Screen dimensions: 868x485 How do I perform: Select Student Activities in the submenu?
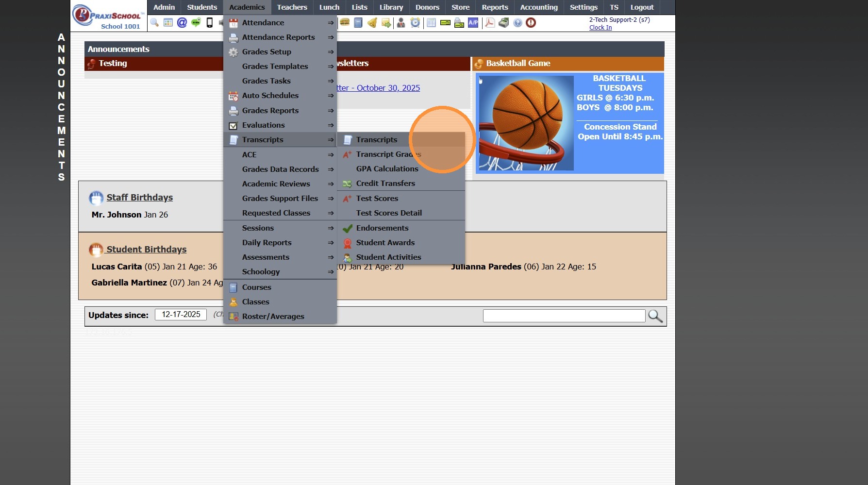pyautogui.click(x=401, y=257)
